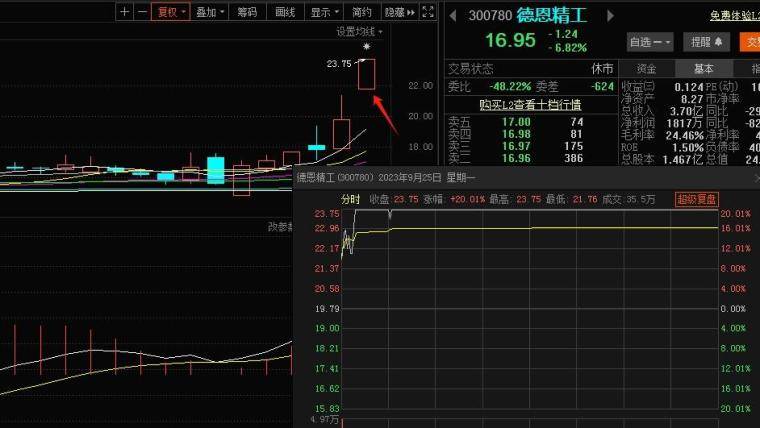The image size is (760, 428).
Task: Click 卖三 price 16.97
Action: [516, 146]
